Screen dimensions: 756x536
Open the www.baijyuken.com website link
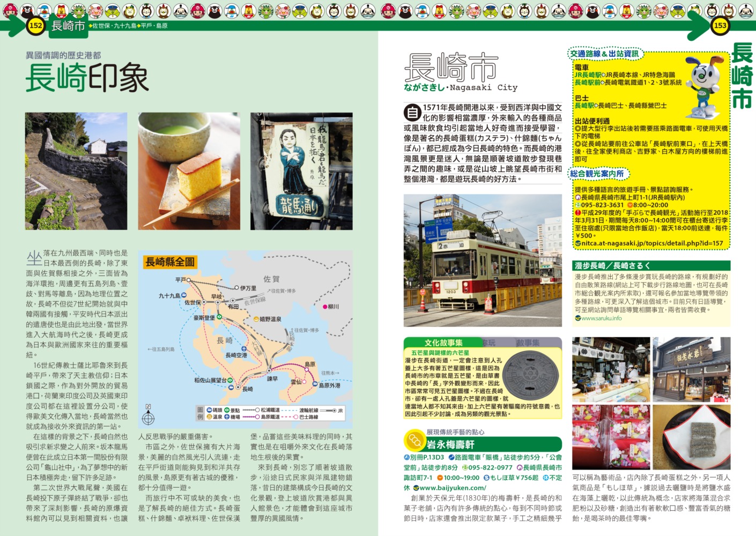pyautogui.click(x=452, y=488)
